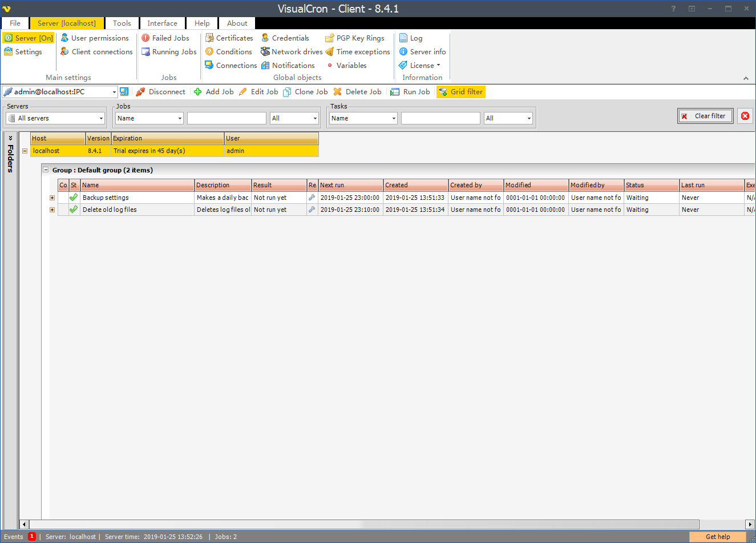This screenshot has width=756, height=543.
Task: Open Notifications settings
Action: 288,65
